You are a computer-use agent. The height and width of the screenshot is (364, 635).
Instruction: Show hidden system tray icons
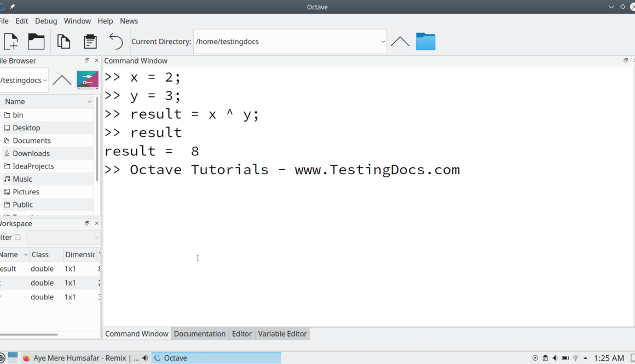pyautogui.click(x=585, y=358)
